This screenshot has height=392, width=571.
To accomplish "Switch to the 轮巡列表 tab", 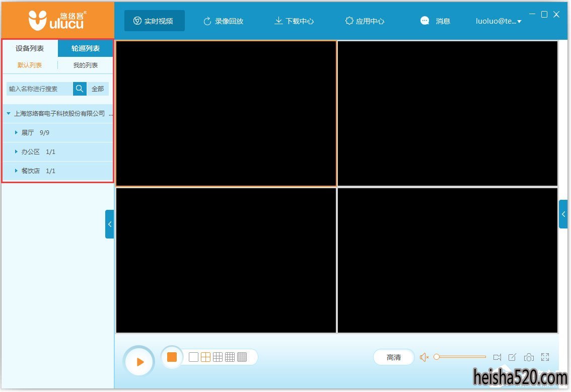I will coord(86,48).
